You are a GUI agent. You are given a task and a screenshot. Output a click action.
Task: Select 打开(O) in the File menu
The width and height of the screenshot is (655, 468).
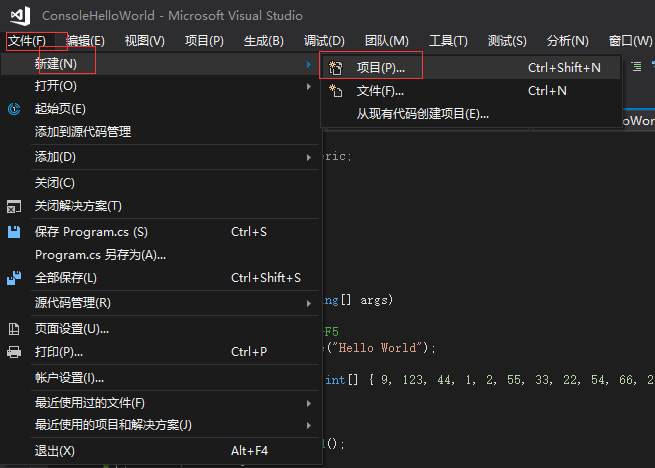pos(161,86)
